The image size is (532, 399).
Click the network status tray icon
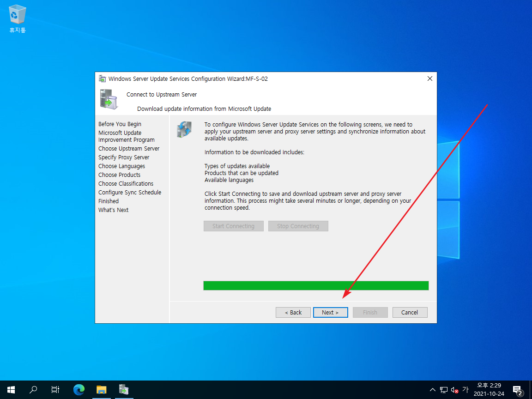click(x=443, y=390)
